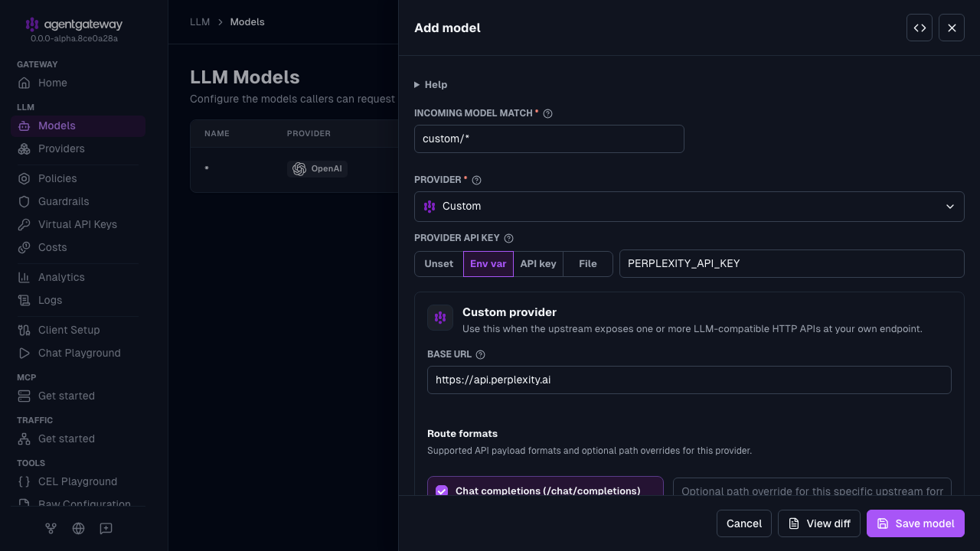Open the Home icon in sidebar
Screen dimensions: 980x551
click(x=24, y=83)
